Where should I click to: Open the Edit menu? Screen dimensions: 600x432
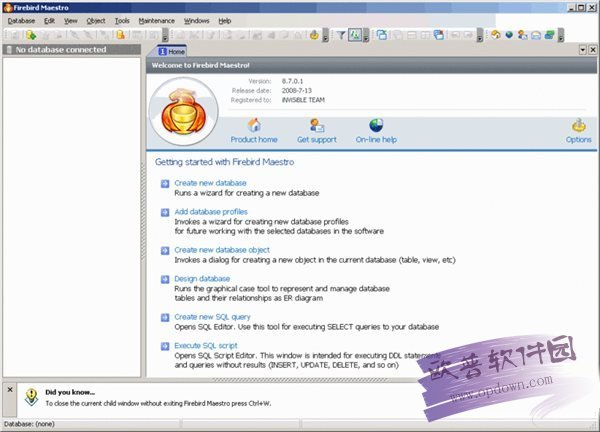tap(49, 21)
